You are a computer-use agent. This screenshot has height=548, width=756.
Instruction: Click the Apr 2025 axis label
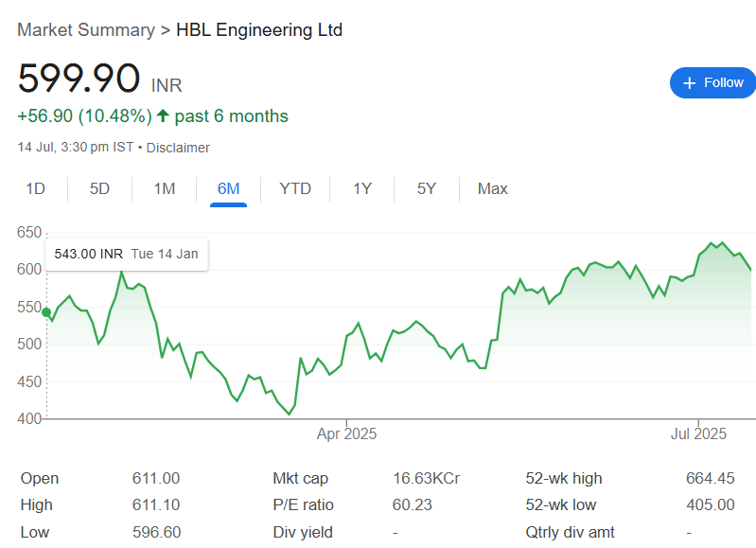click(346, 433)
